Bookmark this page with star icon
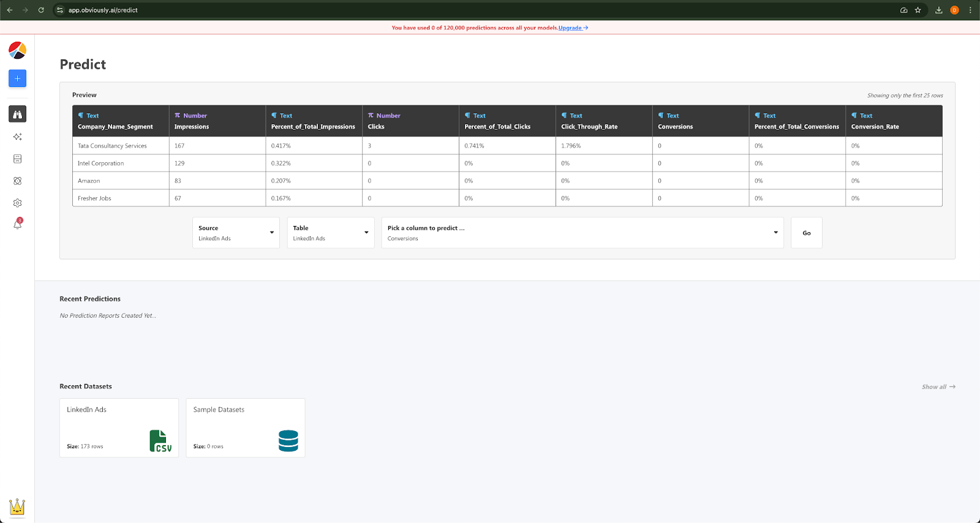Screen dimensions: 980x523 tap(918, 10)
